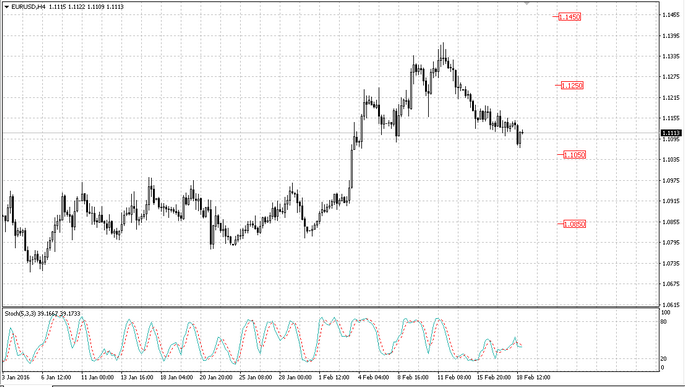Click the 1.0675 price axis value

click(x=671, y=284)
